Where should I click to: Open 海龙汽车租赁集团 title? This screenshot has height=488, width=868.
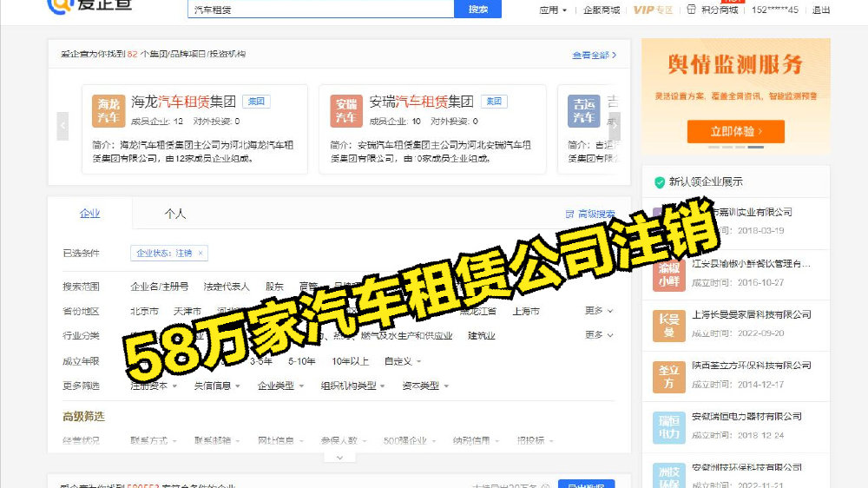point(183,102)
